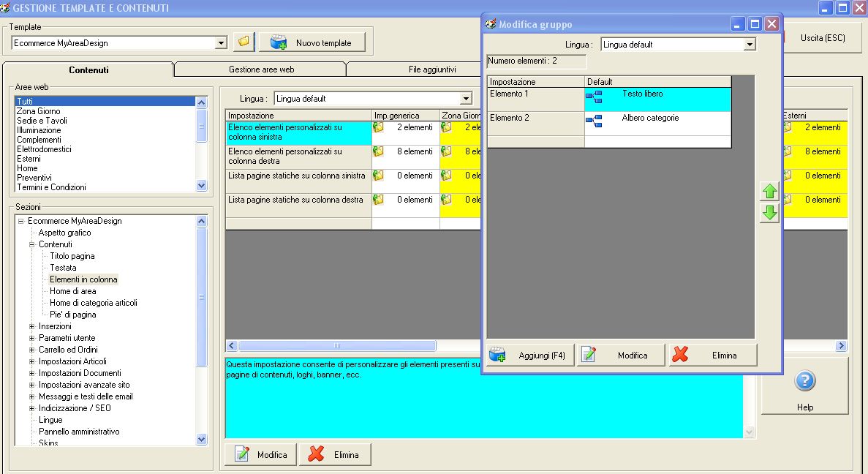Switch to the Contenuti tab
Screen dimensions: 868x474
coord(88,69)
